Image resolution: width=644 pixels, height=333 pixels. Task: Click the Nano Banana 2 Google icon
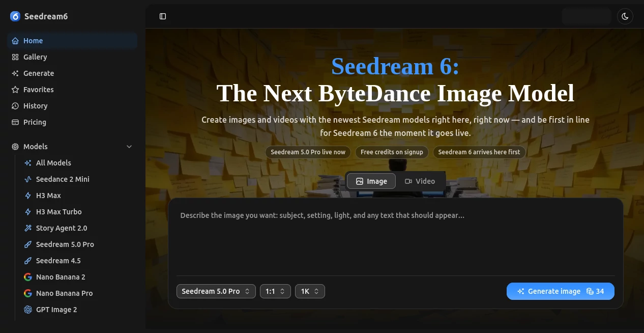28,277
